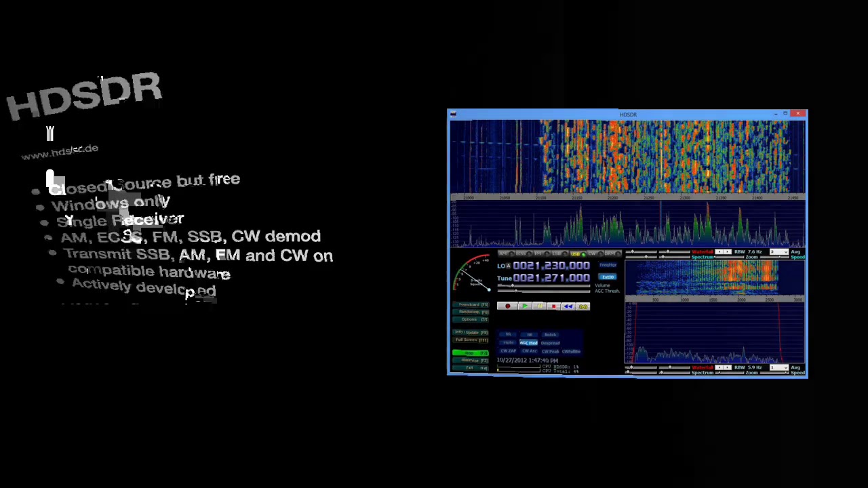This screenshot has width=868, height=488.
Task: Click the green play button
Action: (x=525, y=306)
